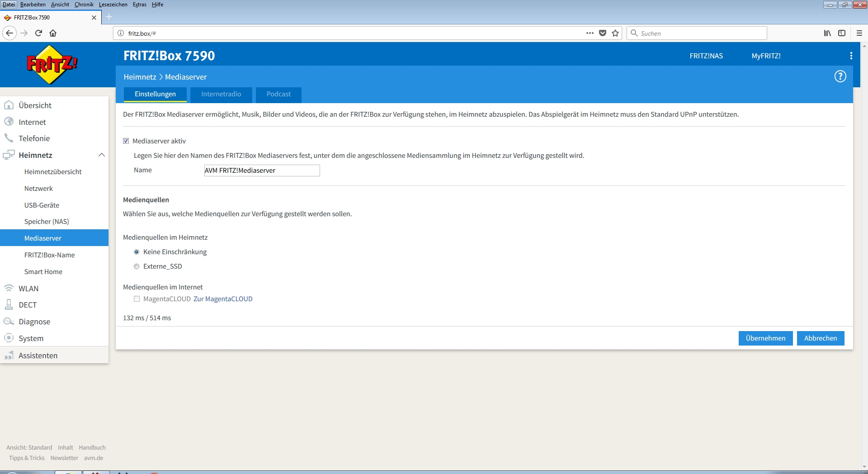The height and width of the screenshot is (474, 868).
Task: Click the Assistenten icon in sidebar
Action: click(9, 355)
